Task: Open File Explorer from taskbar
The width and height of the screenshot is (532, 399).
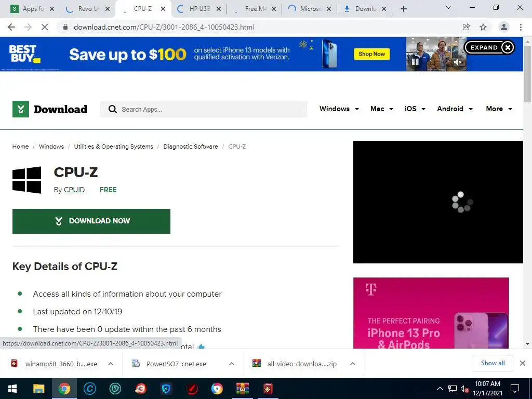Action: coord(38,389)
